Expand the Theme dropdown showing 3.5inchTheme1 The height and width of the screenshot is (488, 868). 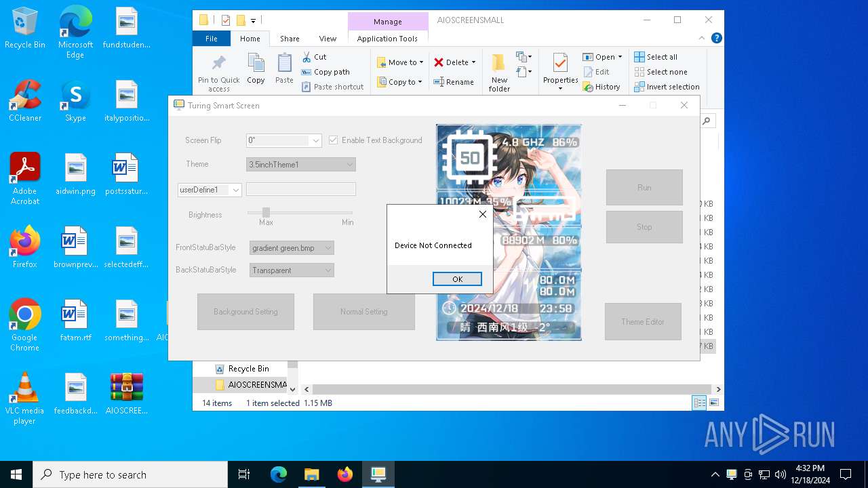pyautogui.click(x=350, y=165)
